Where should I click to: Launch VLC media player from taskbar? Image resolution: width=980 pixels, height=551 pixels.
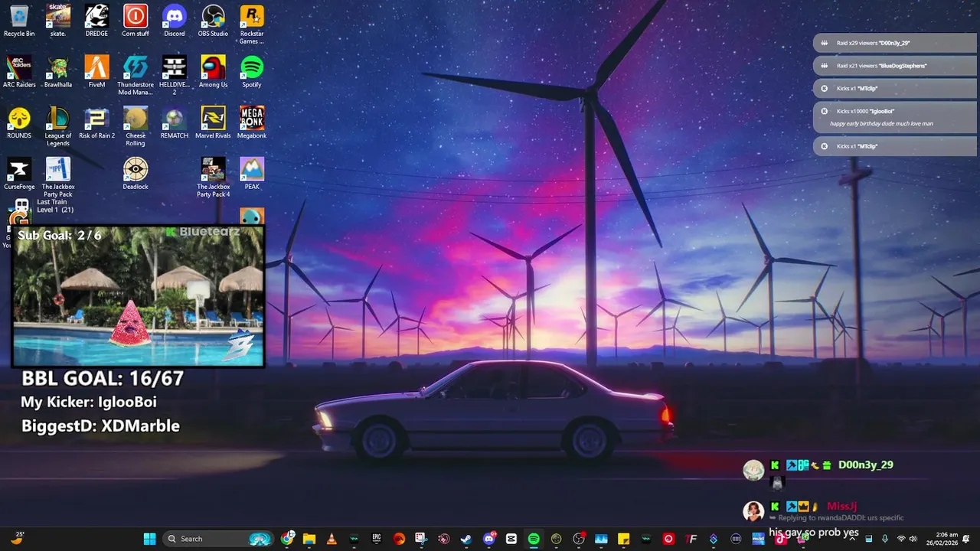332,539
